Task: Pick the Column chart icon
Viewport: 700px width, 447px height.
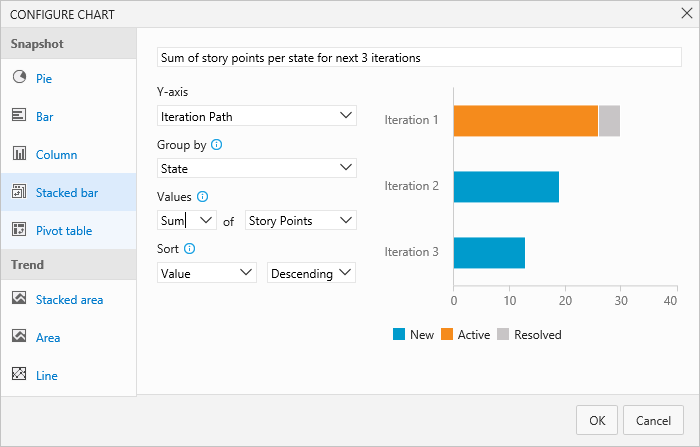Action: [x=19, y=154]
